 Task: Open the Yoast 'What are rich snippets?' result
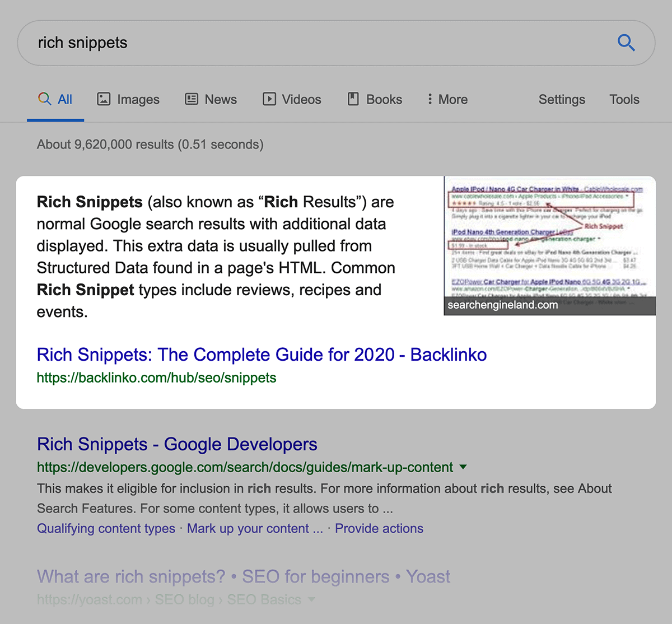pyautogui.click(x=244, y=576)
